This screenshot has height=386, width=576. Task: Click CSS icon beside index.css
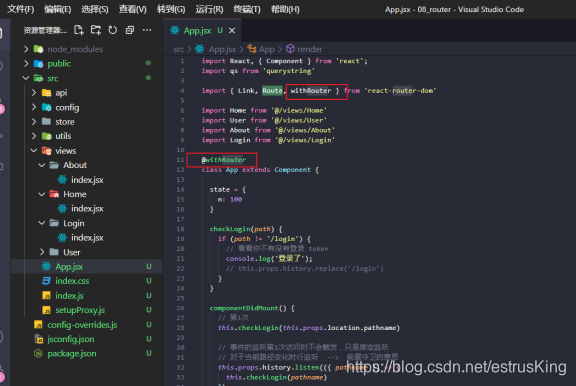(x=46, y=281)
